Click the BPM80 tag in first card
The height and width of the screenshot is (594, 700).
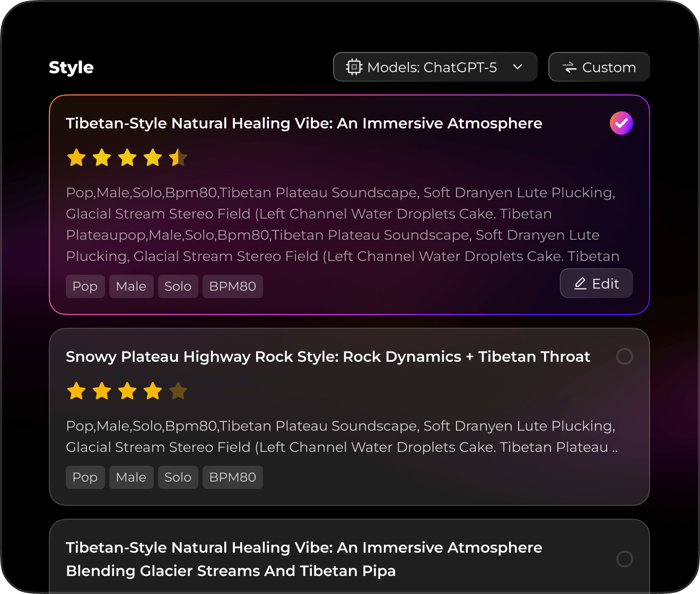[x=232, y=286]
